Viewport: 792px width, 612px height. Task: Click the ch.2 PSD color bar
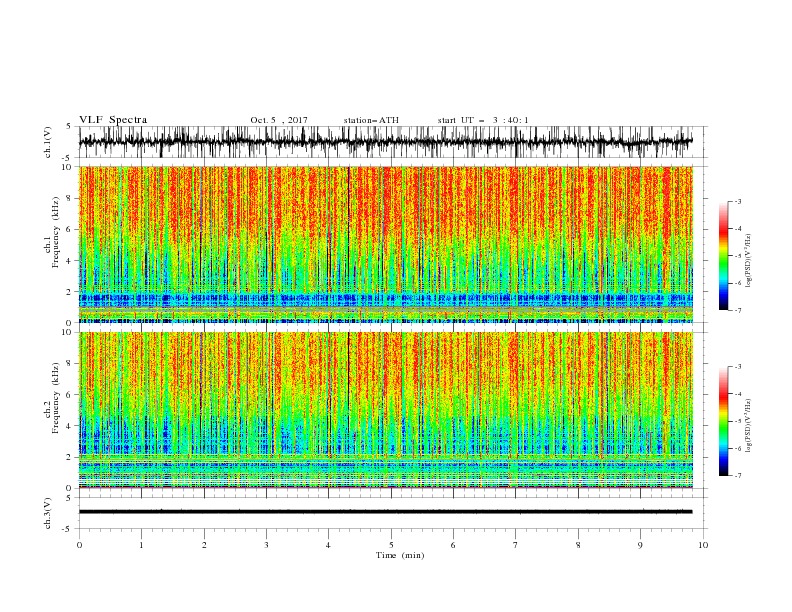[723, 421]
